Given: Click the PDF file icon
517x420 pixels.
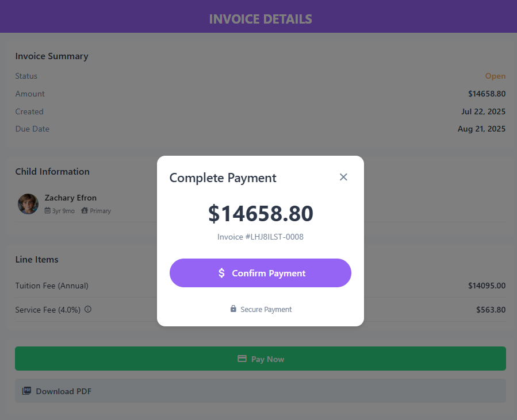Looking at the screenshot, I should click(26, 391).
